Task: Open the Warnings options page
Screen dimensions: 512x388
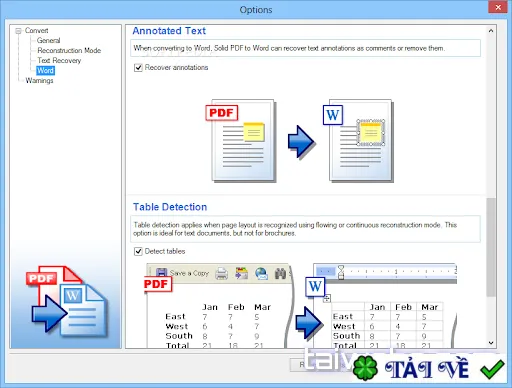Action: 39,81
